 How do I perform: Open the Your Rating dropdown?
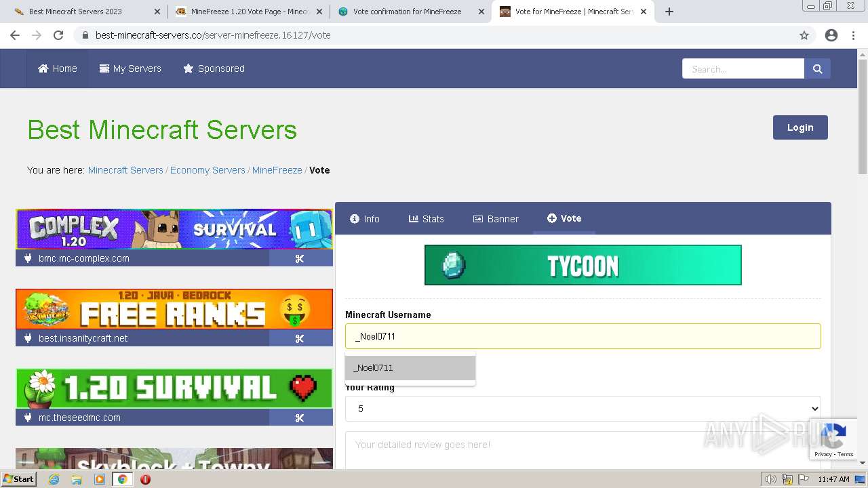point(583,409)
